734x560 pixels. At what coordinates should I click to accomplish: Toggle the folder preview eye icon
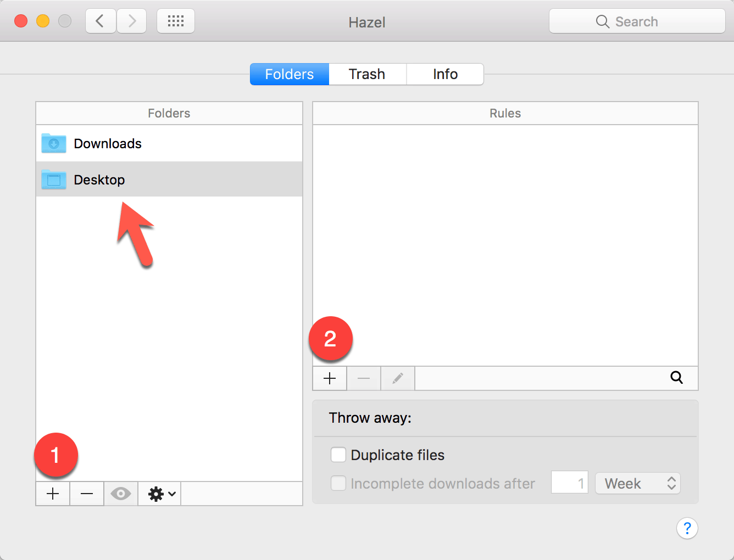(x=121, y=494)
